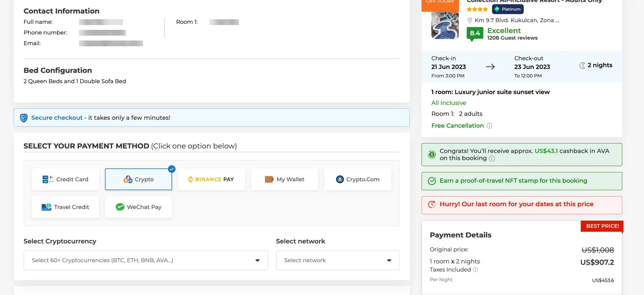Expand the Select network dropdown
The width and height of the screenshot is (644, 295).
point(337,260)
